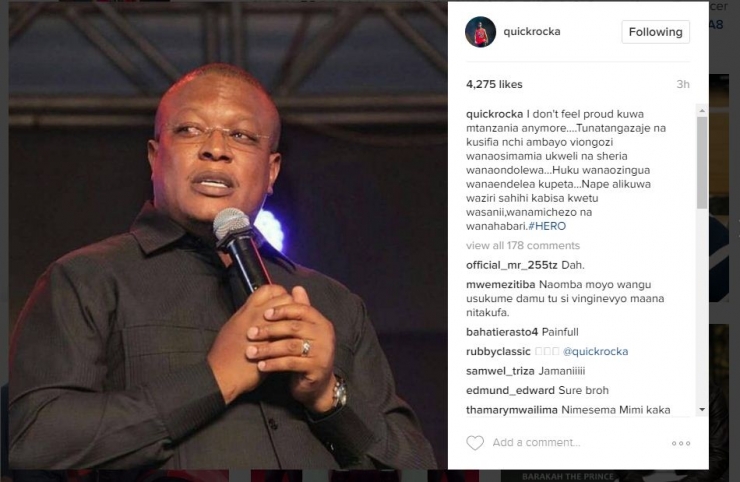Open the quickrocka profile avatar picture

tap(480, 32)
